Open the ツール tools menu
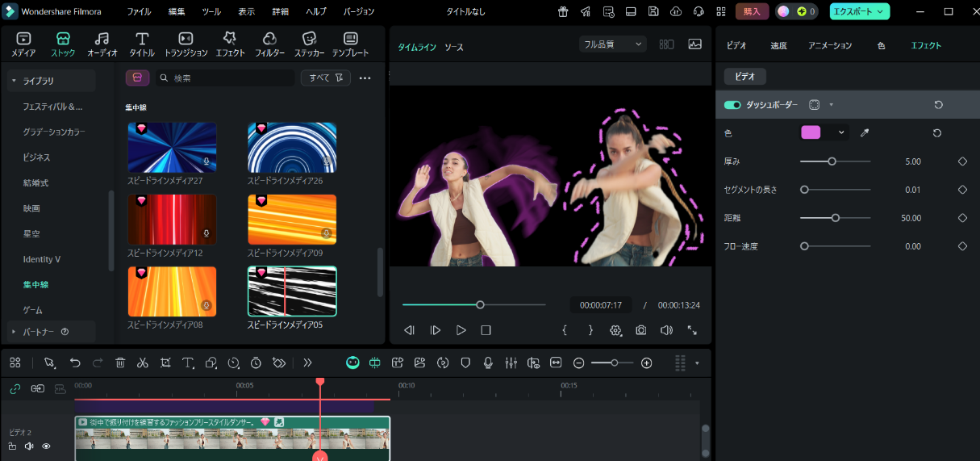Image resolution: width=980 pixels, height=461 pixels. 211,11
